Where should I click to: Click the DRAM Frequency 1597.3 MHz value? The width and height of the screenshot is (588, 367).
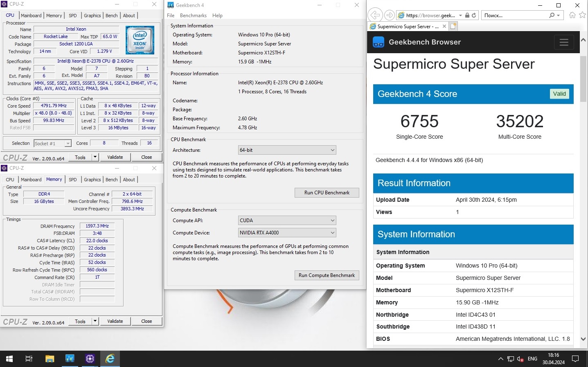97,226
